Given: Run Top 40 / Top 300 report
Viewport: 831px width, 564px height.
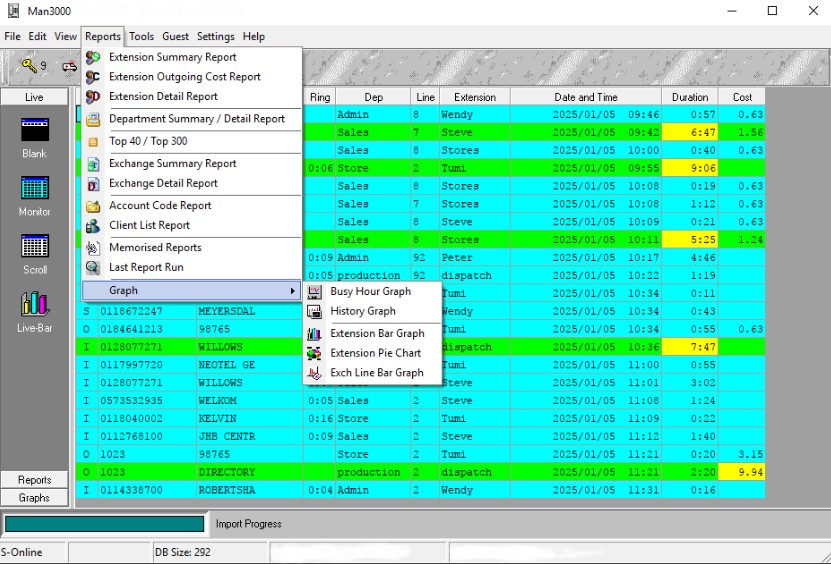Looking at the screenshot, I should [x=148, y=141].
